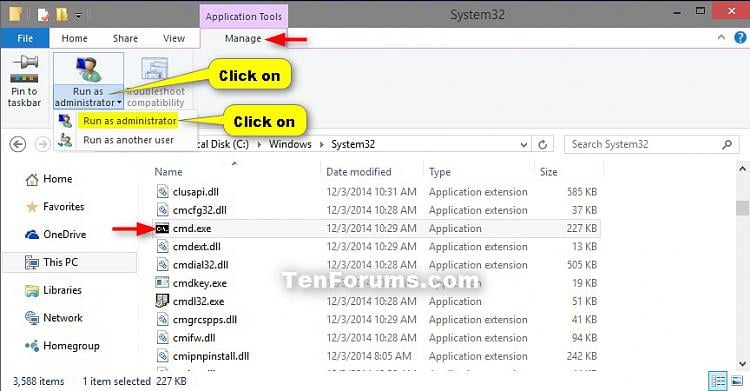The width and height of the screenshot is (750, 391).
Task: Sort by the Size column header
Action: coord(548,172)
